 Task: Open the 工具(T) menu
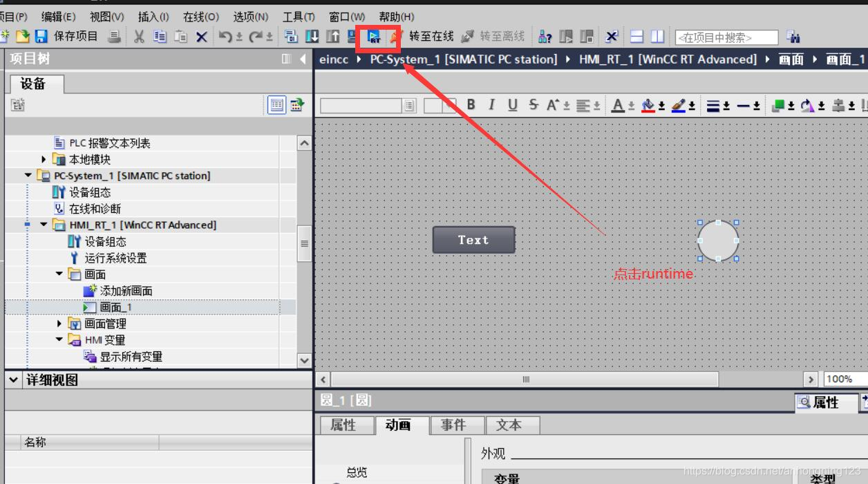[299, 17]
